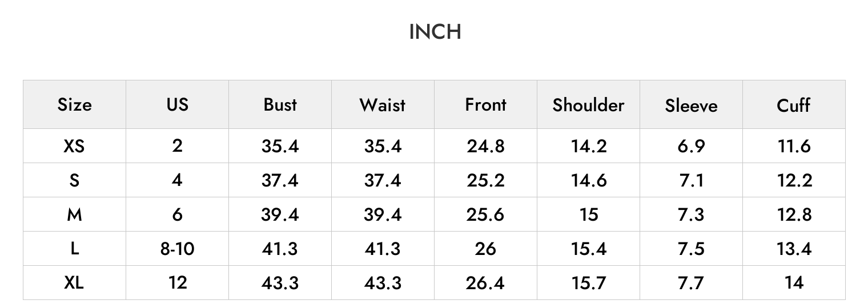Select the 13.4 cuff value for L
The width and height of the screenshot is (868, 308).
[x=794, y=249]
